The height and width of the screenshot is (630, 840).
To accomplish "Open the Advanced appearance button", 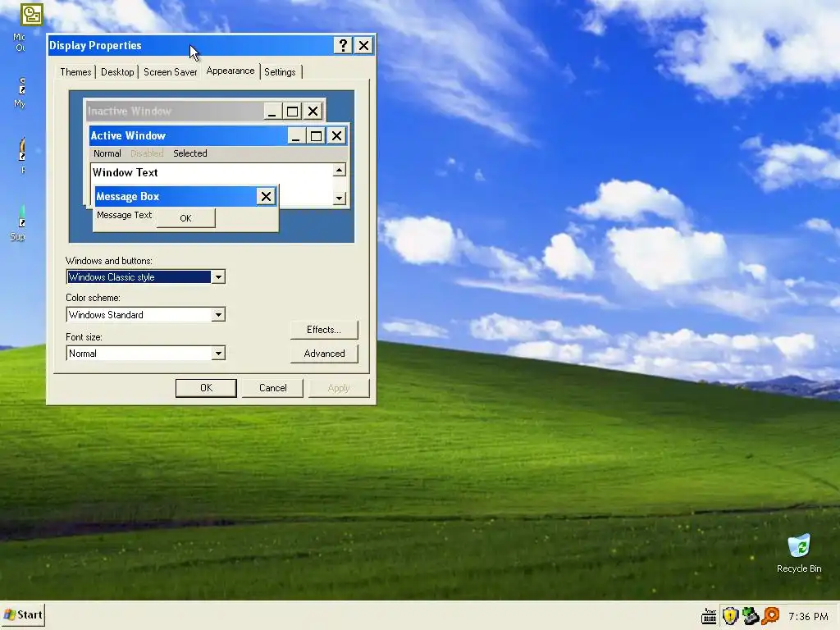I will pos(324,354).
